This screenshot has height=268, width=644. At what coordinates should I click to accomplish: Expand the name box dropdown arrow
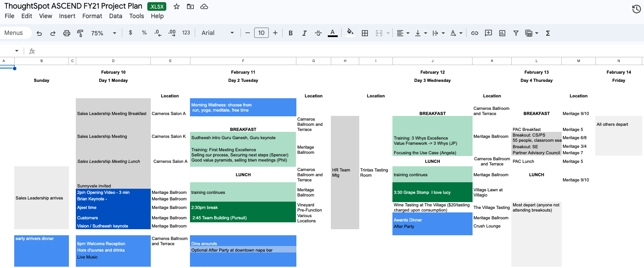point(17,51)
